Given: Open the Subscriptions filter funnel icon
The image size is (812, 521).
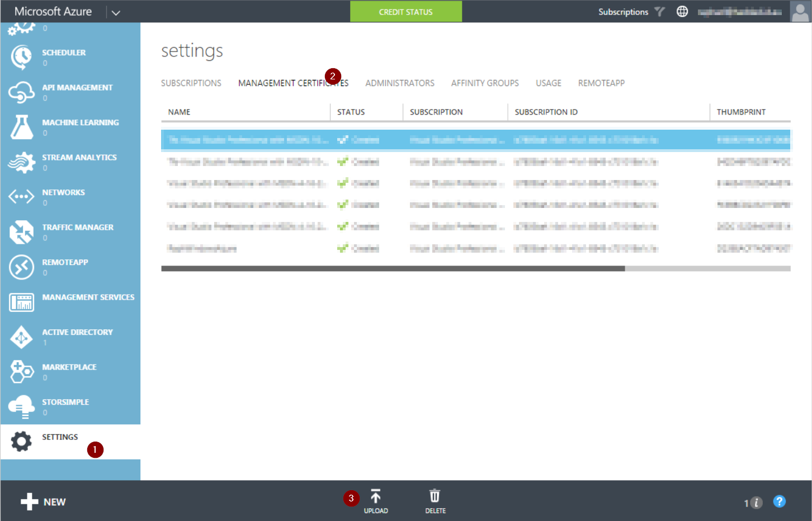Looking at the screenshot, I should (x=660, y=11).
